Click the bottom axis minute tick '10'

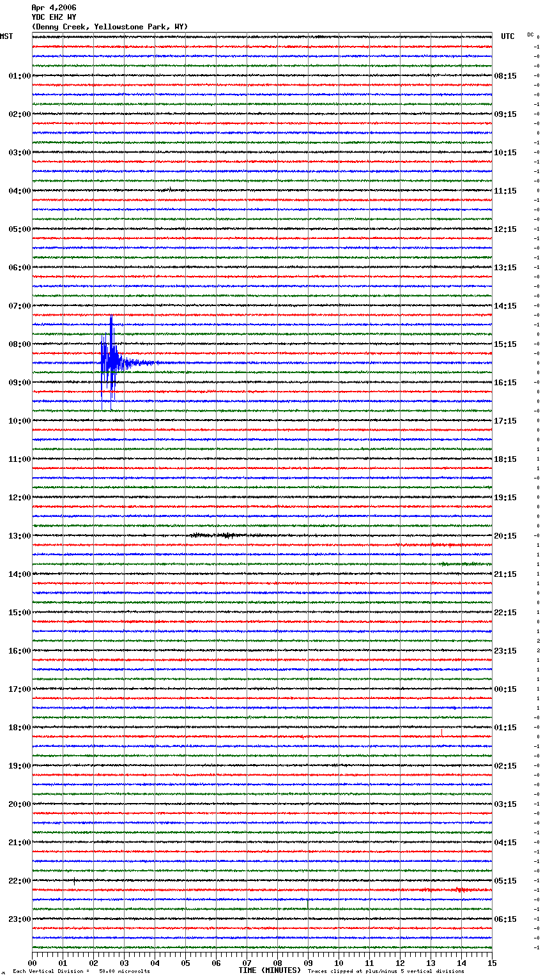339,963
